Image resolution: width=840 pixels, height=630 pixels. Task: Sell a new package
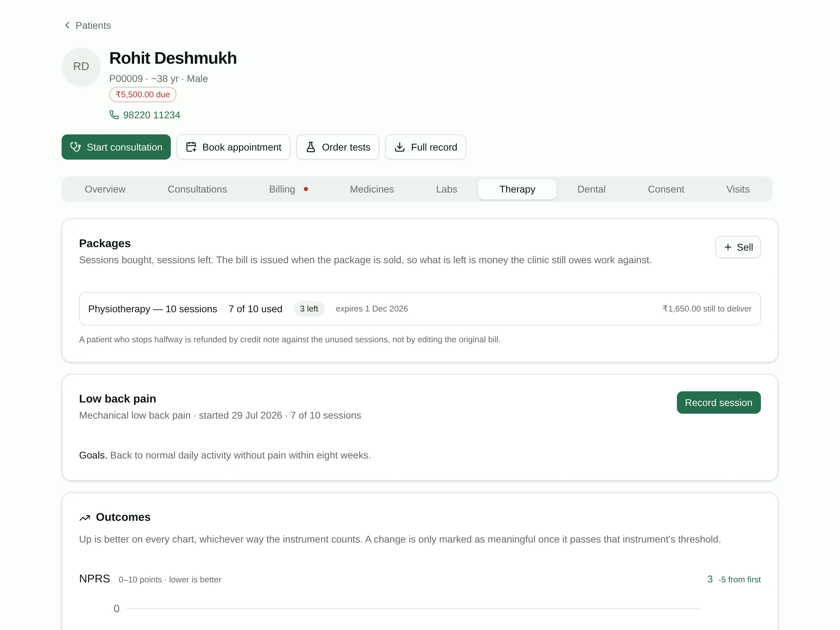coord(738,247)
